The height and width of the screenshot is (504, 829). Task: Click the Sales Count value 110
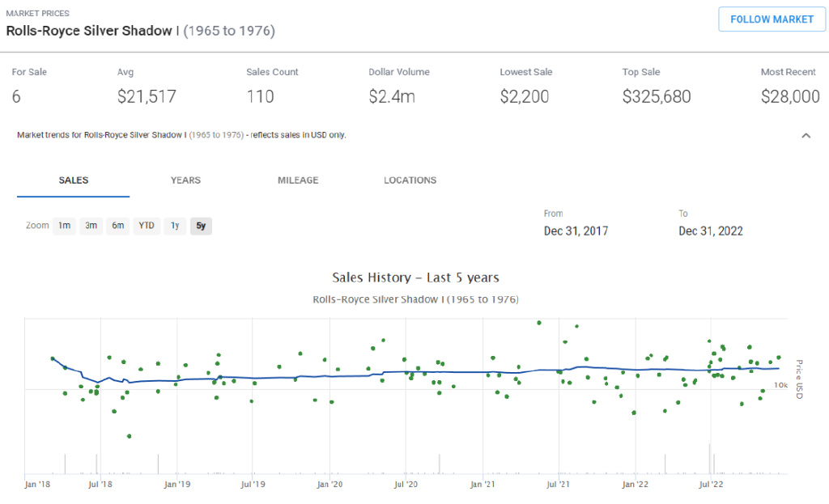point(260,97)
